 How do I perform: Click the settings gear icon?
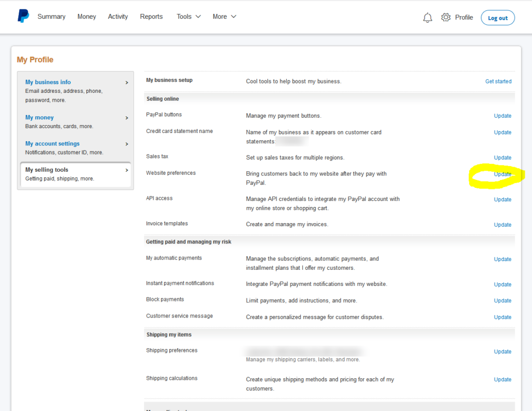click(x=445, y=17)
